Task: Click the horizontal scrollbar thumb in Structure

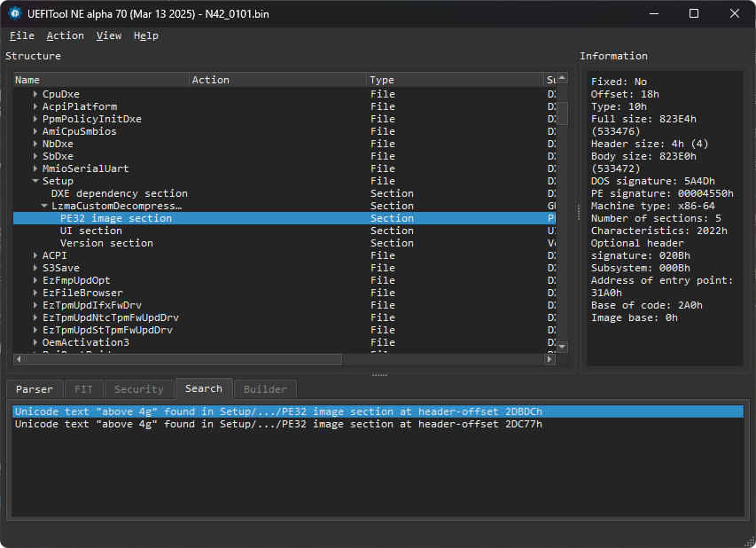Action: [x=183, y=359]
